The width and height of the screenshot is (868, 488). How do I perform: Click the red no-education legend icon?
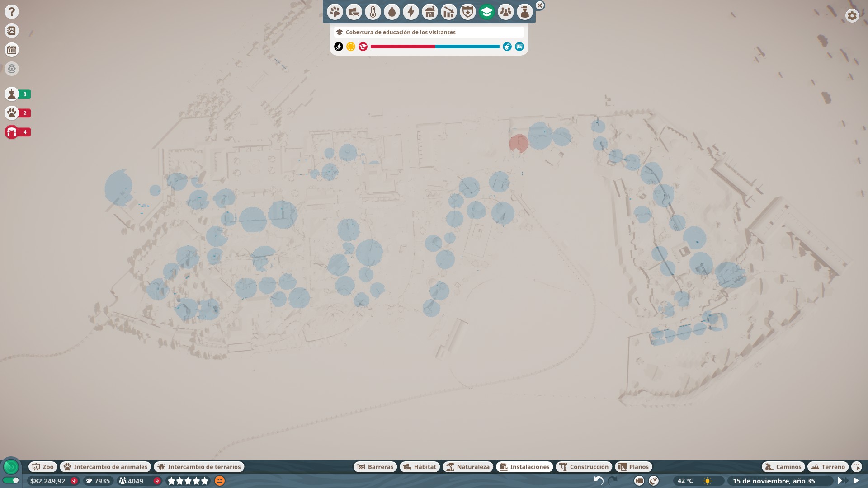pyautogui.click(x=363, y=47)
